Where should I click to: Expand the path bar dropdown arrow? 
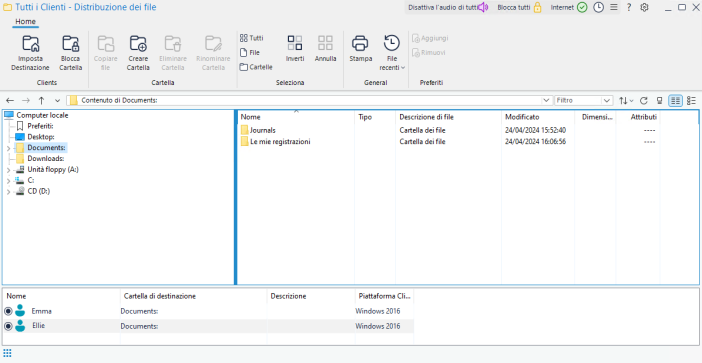point(546,101)
